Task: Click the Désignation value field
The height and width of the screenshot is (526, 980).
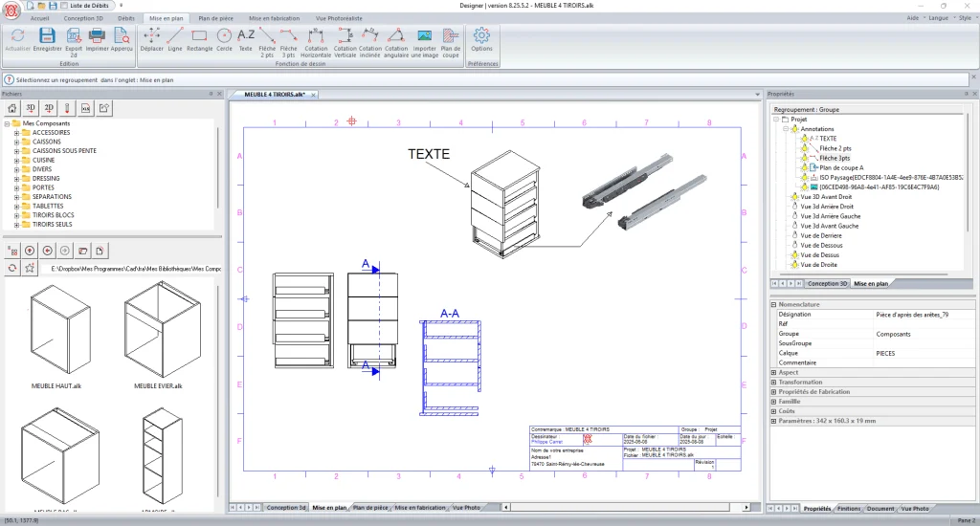Action: 924,315
